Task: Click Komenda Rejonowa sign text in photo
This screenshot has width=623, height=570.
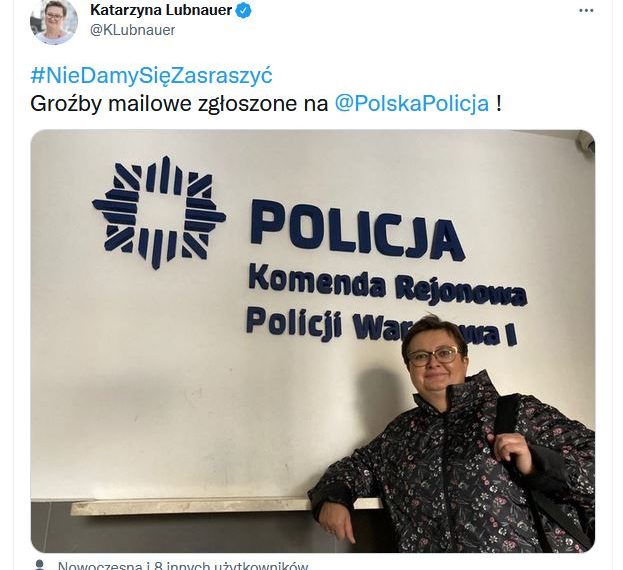Action: coord(387,285)
